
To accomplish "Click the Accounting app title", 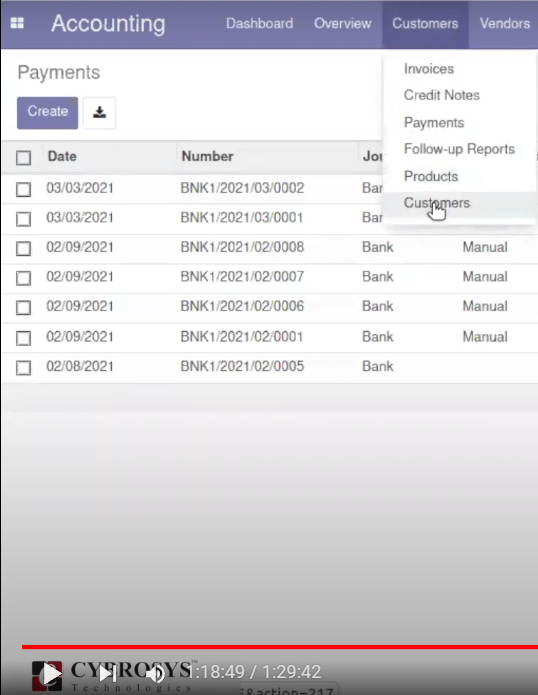I will [108, 23].
